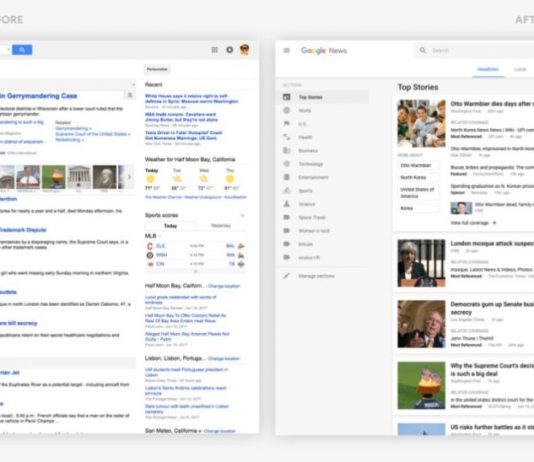
Task: Click Change location for Half Moon Bay
Action: point(224,286)
